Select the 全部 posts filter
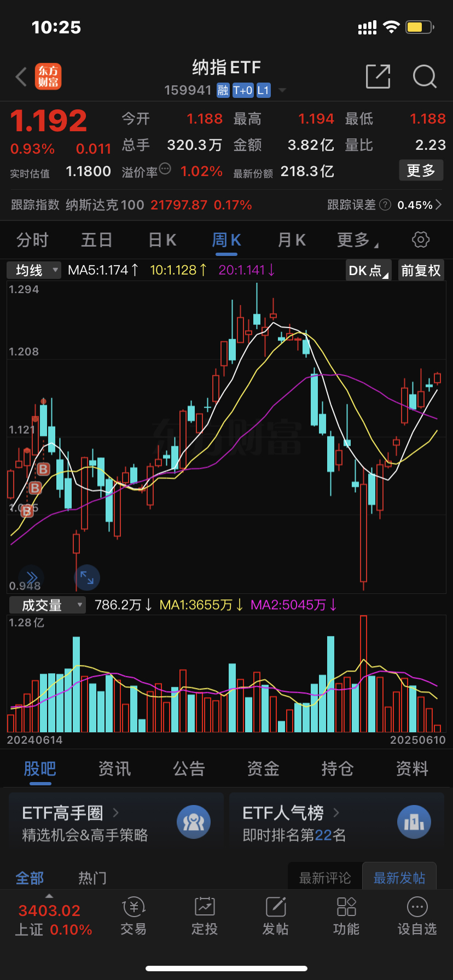 (x=30, y=878)
